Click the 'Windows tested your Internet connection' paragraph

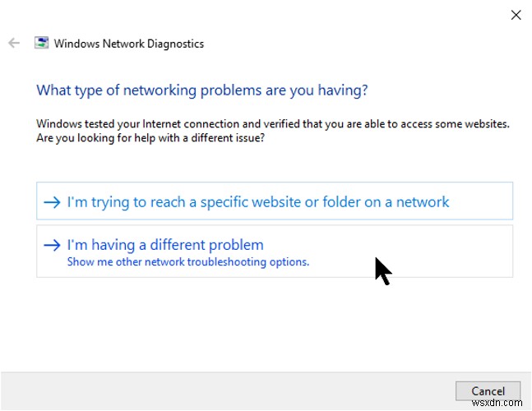click(x=273, y=131)
